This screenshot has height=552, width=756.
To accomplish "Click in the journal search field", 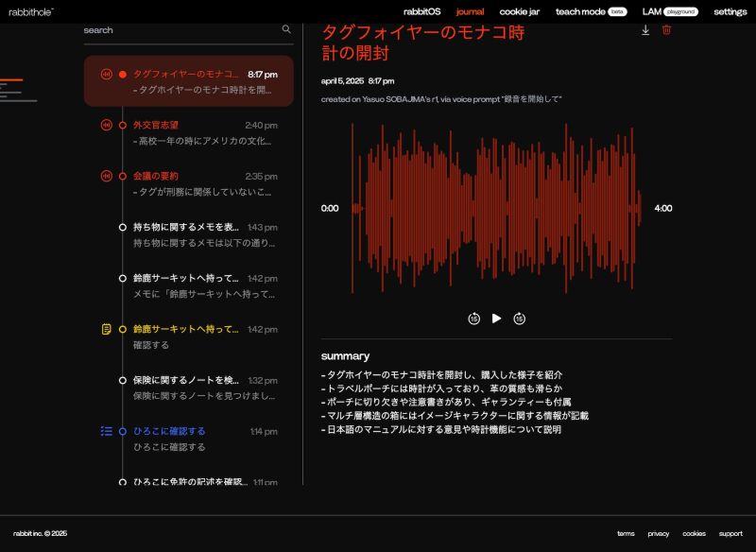I will (180, 30).
